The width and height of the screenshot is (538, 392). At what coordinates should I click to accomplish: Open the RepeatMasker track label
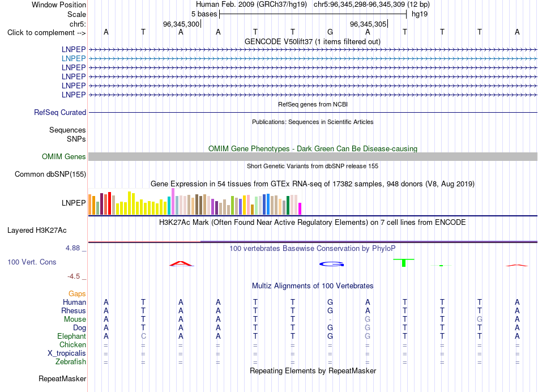[x=62, y=379]
